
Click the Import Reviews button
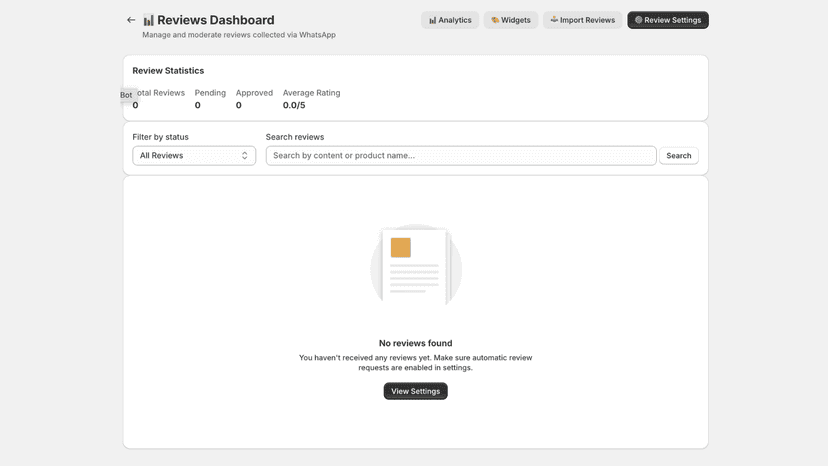582,20
